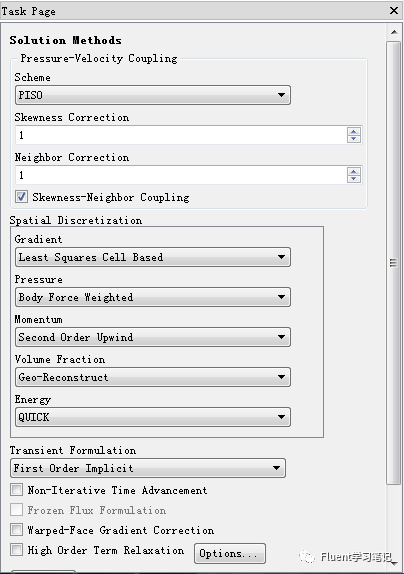Open the Gradient Least Squares dropdown
This screenshot has height=574, width=404.
[153, 257]
